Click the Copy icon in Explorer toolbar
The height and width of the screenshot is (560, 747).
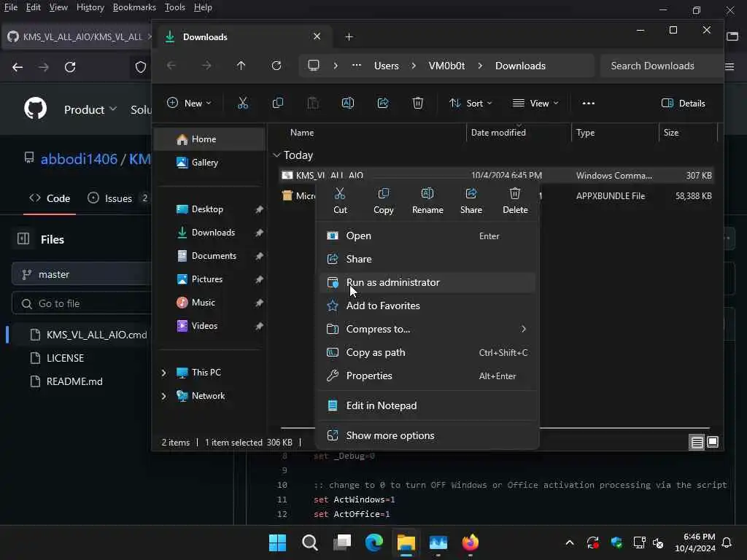tap(278, 103)
